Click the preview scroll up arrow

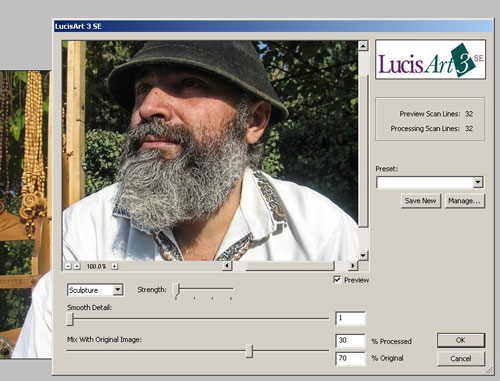pyautogui.click(x=363, y=46)
